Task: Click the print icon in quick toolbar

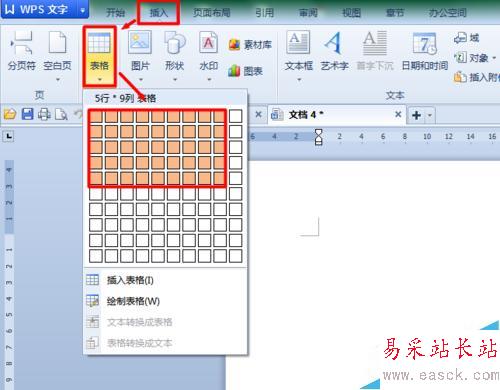Action: (x=44, y=114)
